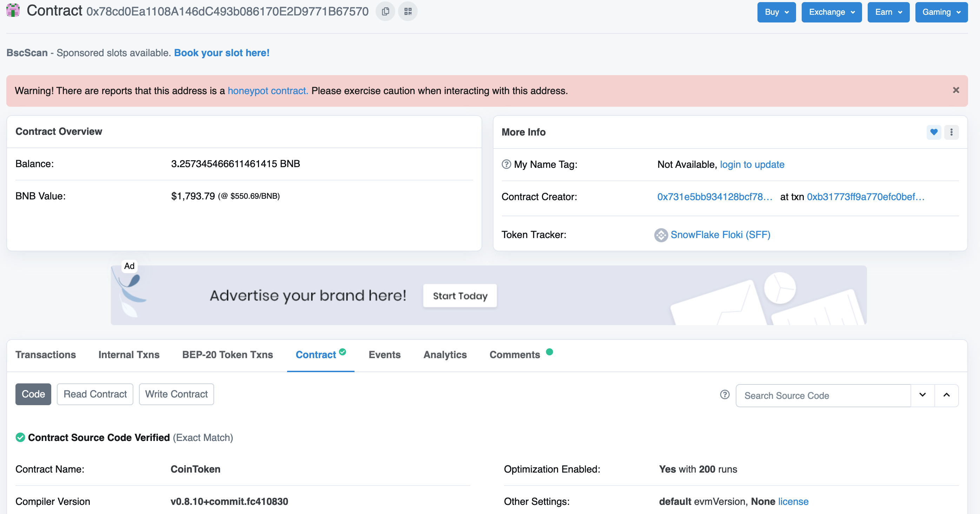The height and width of the screenshot is (514, 980).
Task: Open the three-dot More Info menu
Action: 952,132
